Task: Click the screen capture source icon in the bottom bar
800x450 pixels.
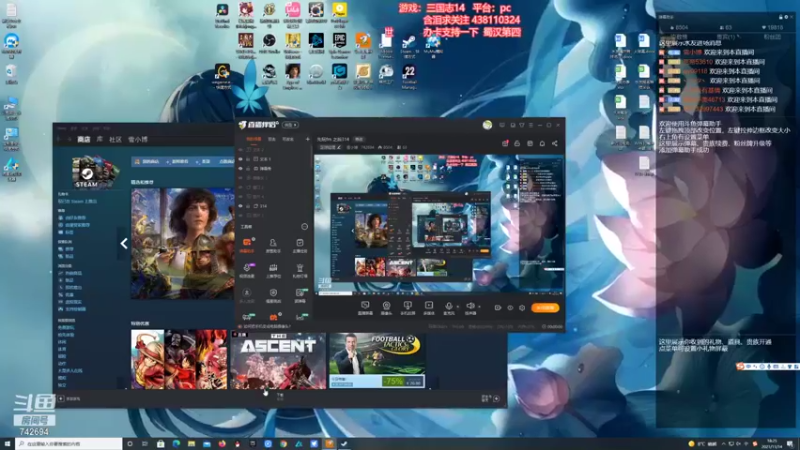Action: pyautogui.click(x=365, y=307)
